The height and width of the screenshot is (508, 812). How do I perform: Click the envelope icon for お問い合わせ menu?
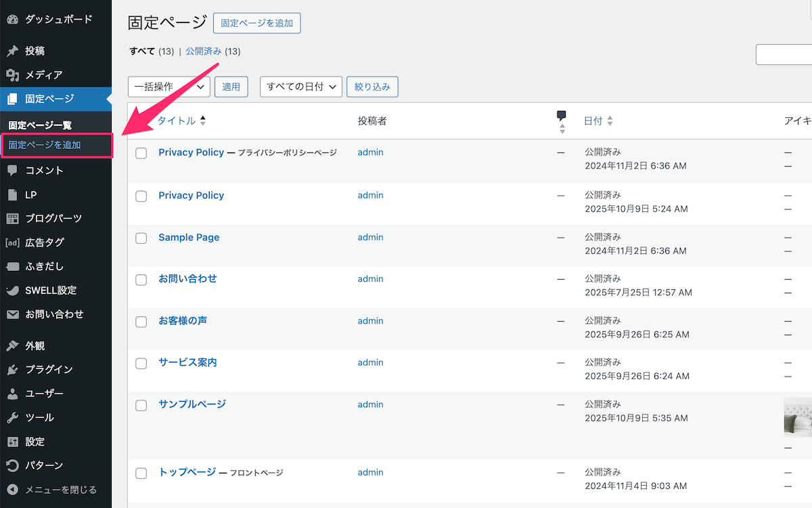tap(12, 314)
